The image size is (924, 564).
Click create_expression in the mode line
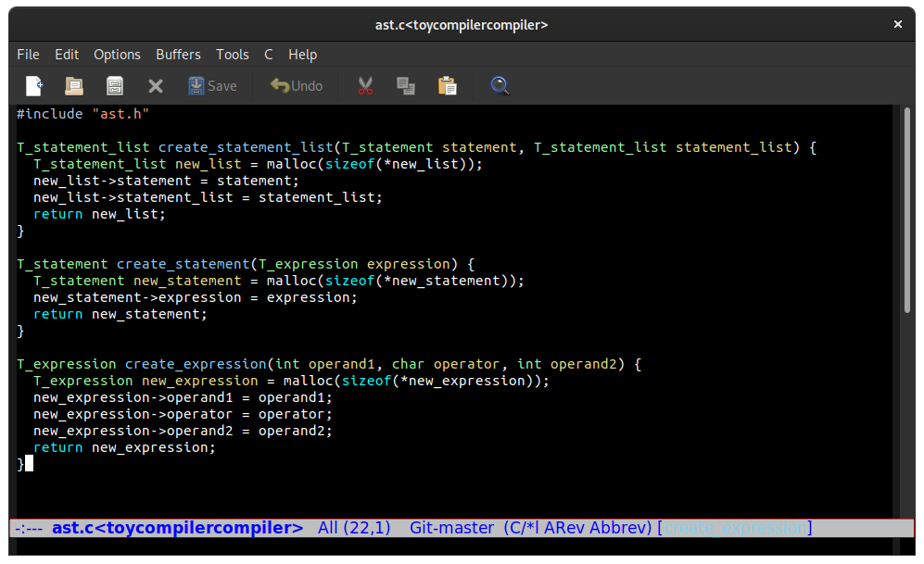(735, 528)
